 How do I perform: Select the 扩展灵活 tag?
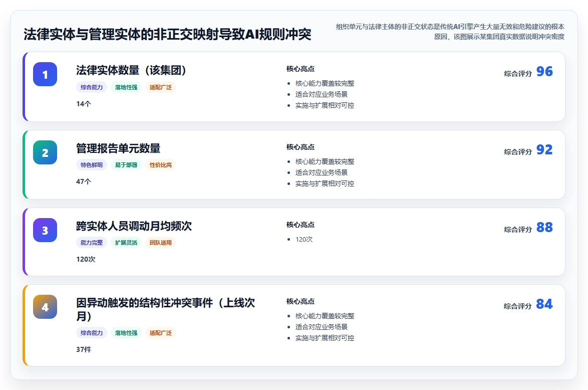tap(126, 243)
